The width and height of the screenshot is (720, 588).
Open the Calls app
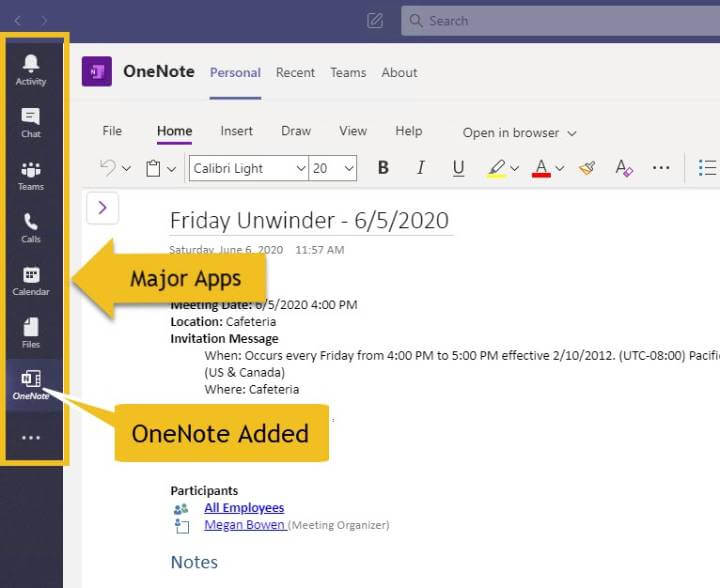(x=31, y=228)
